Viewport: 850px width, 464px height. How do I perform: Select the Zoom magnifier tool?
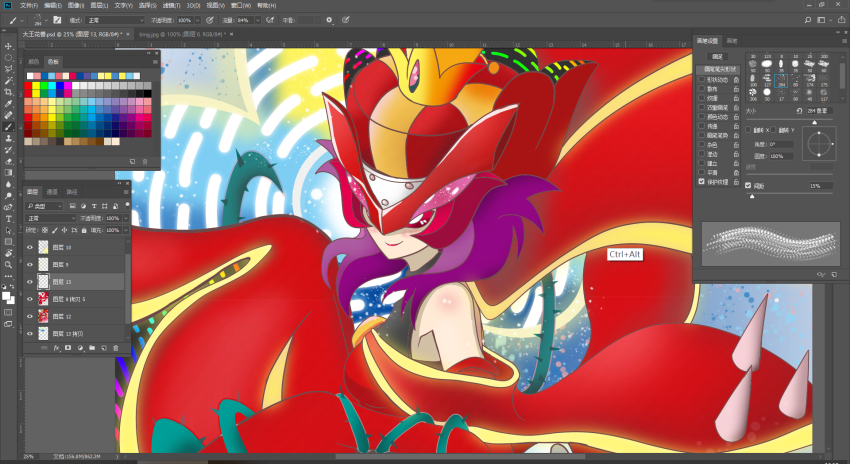coord(8,265)
